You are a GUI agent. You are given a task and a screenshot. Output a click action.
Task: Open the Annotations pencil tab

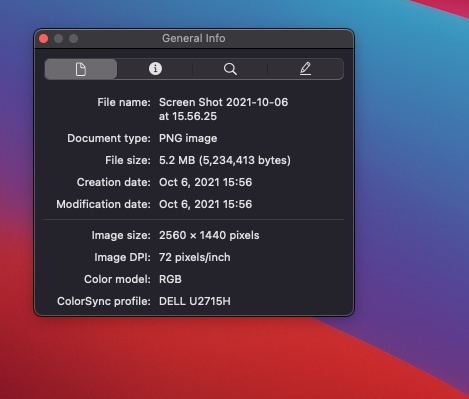[305, 69]
